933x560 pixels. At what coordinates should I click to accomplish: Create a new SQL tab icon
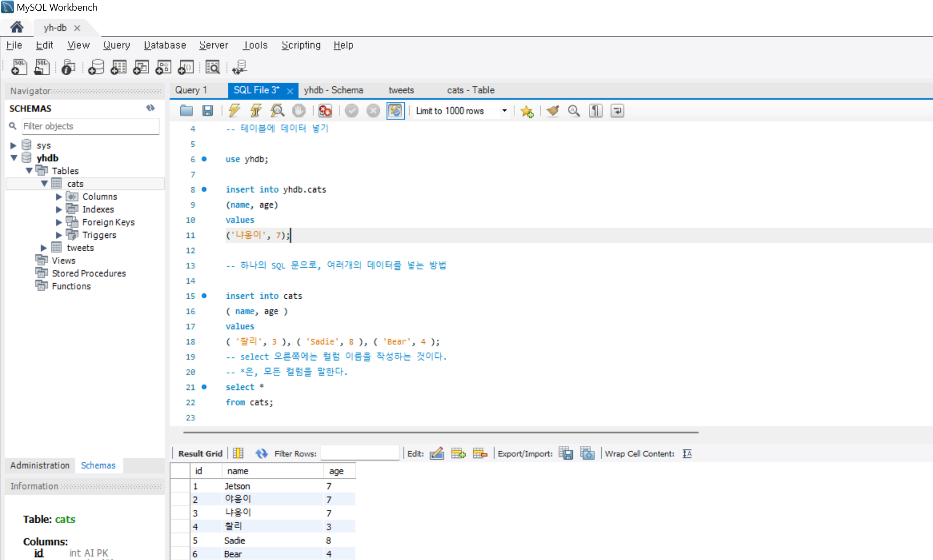pyautogui.click(x=19, y=67)
